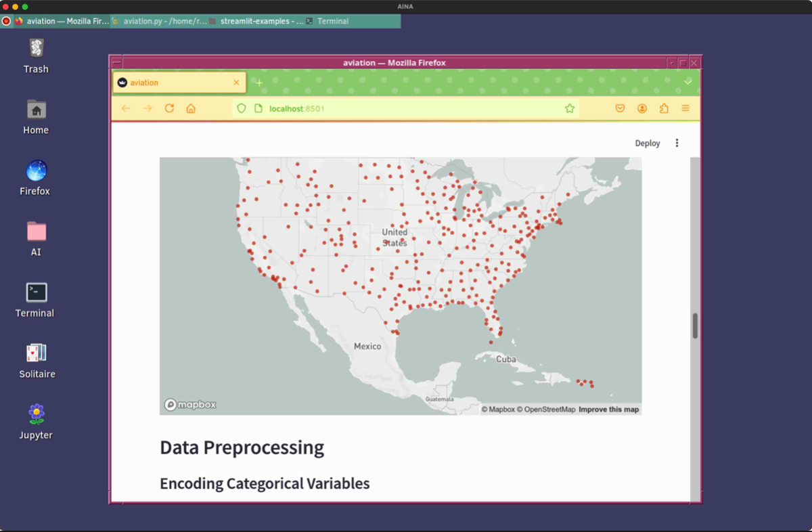Open a new browser tab
Viewport: 812px width, 532px height.
pyautogui.click(x=258, y=83)
